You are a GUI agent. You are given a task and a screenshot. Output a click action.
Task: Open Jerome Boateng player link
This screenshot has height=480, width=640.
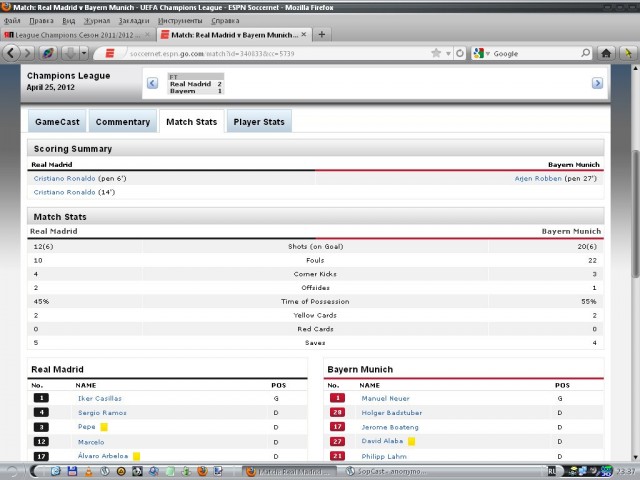coord(390,427)
